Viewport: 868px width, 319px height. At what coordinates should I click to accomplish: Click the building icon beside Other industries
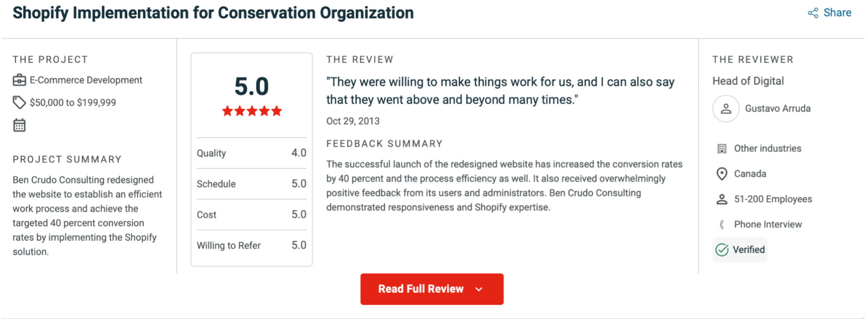[722, 148]
